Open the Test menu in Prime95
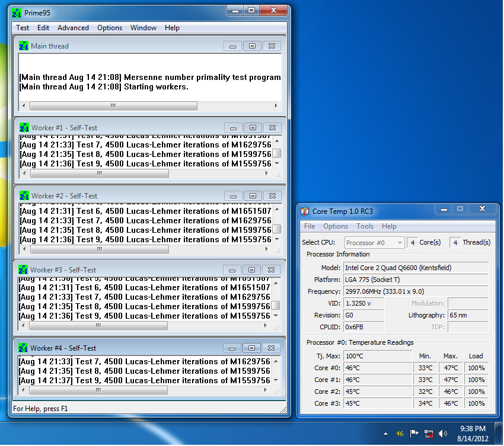The height and width of the screenshot is (446, 504). click(23, 28)
